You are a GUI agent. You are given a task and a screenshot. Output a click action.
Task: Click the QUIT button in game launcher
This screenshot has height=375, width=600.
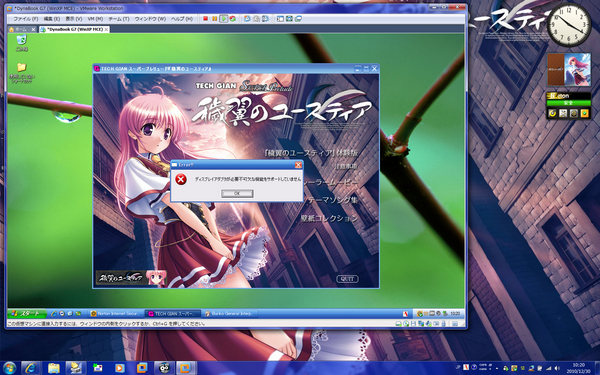click(347, 279)
